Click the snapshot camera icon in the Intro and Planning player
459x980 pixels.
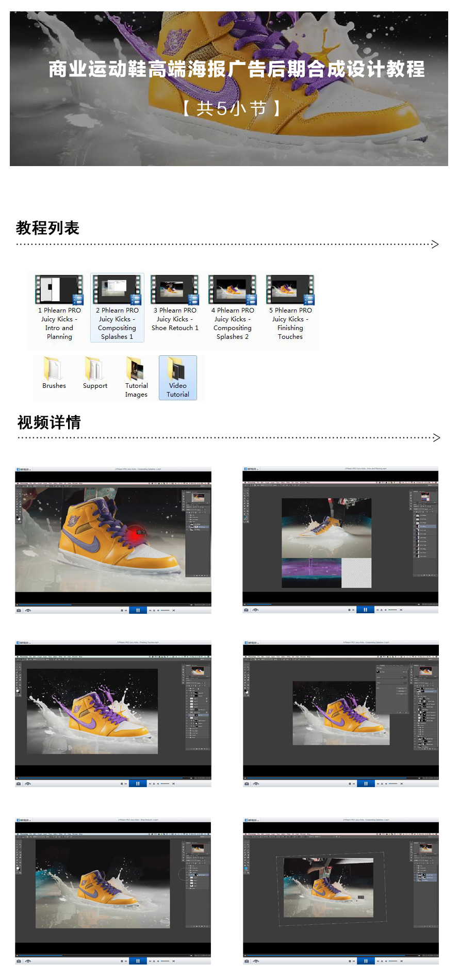(246, 610)
